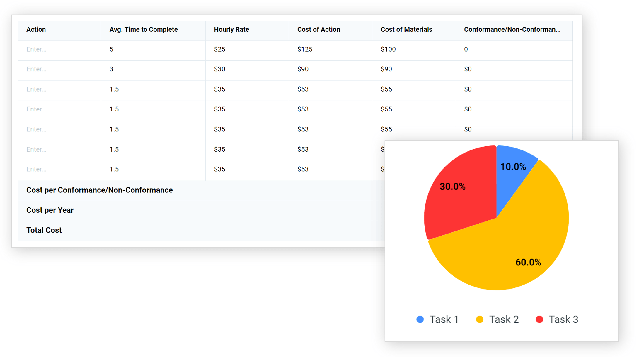This screenshot has height=357, width=644.
Task: Click the Cost of Action column header
Action: tap(319, 29)
